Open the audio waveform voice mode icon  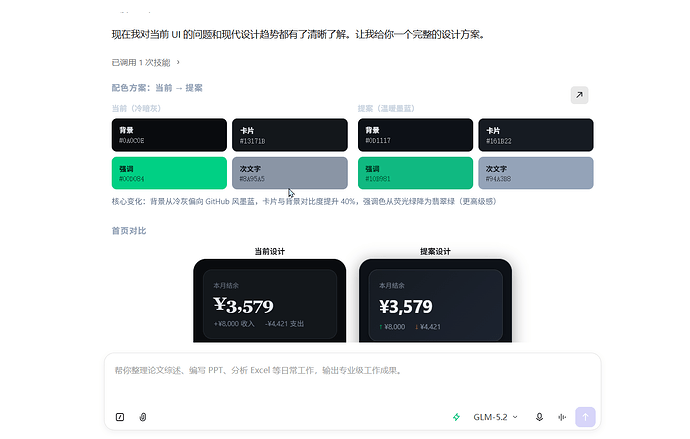pyautogui.click(x=562, y=417)
